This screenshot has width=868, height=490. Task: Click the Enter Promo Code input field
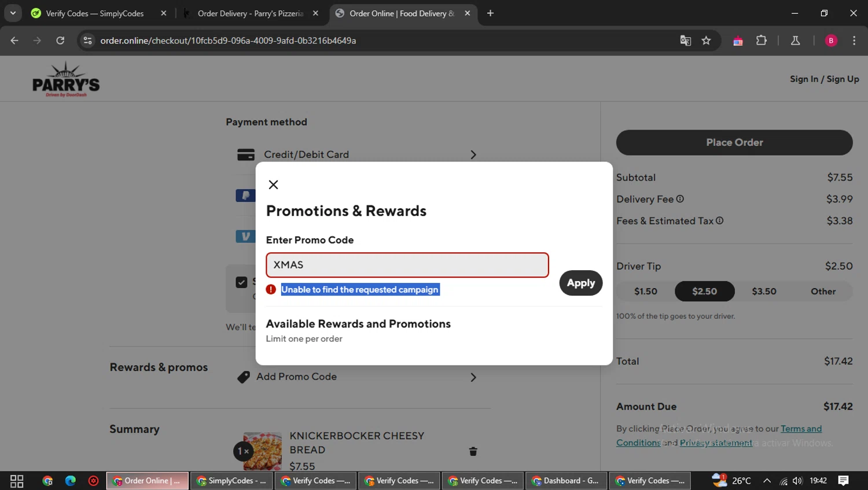pyautogui.click(x=407, y=265)
